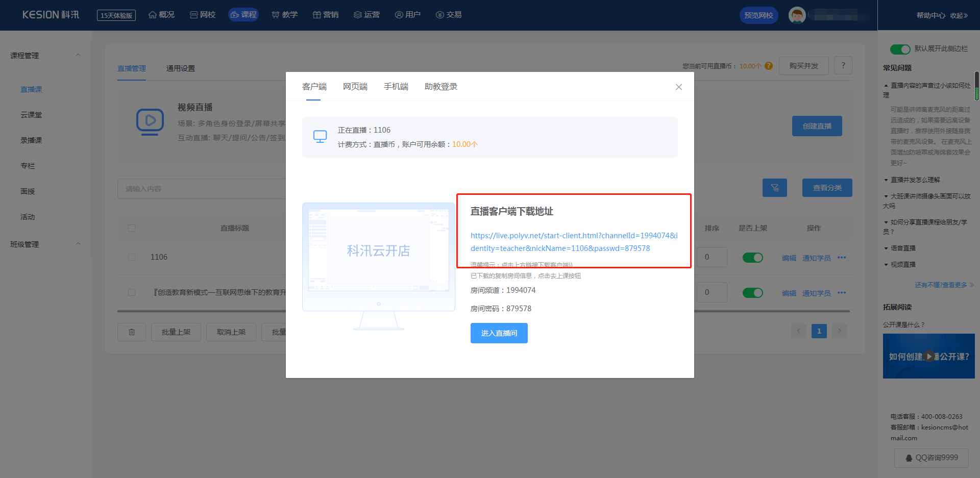Toggle default sidebar expansion switch
This screenshot has width=980, height=478.
pyautogui.click(x=900, y=49)
